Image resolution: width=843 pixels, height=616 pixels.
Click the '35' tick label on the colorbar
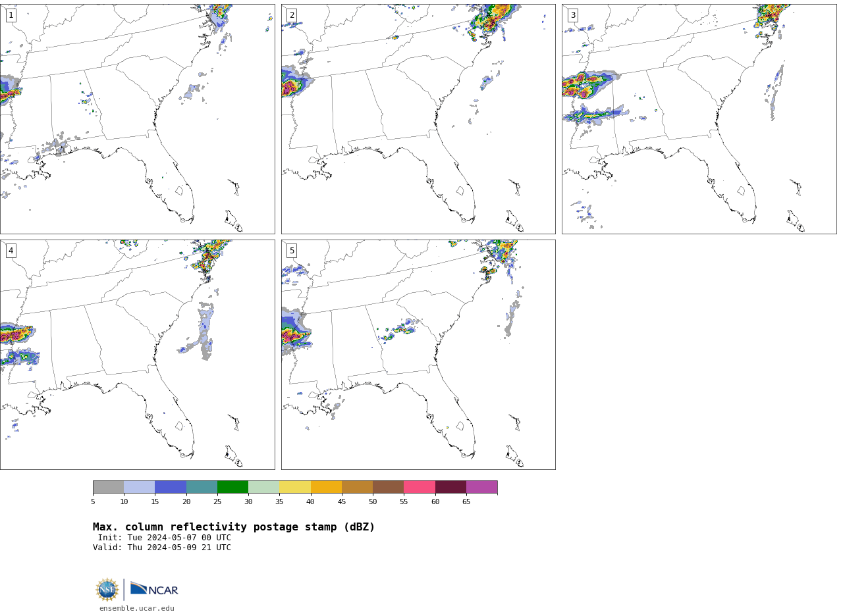pyautogui.click(x=279, y=502)
